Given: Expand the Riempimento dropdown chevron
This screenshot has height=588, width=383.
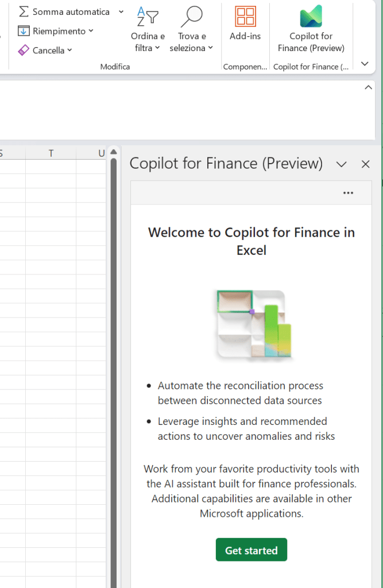Looking at the screenshot, I should (x=91, y=31).
